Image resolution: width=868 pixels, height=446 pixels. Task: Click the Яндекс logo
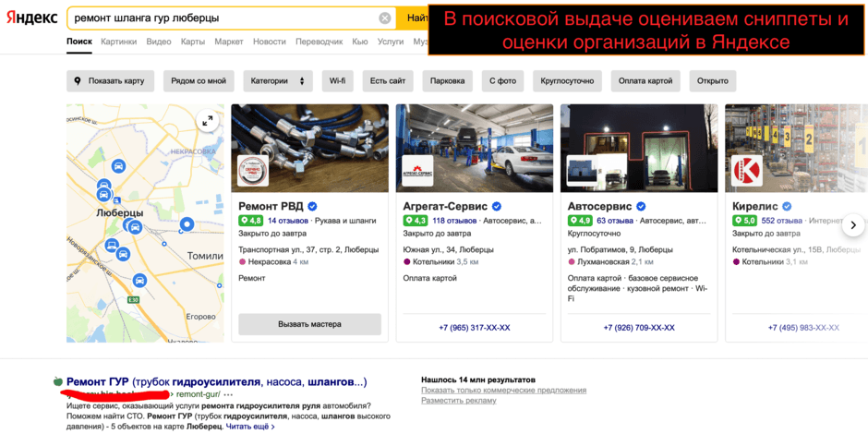31,18
